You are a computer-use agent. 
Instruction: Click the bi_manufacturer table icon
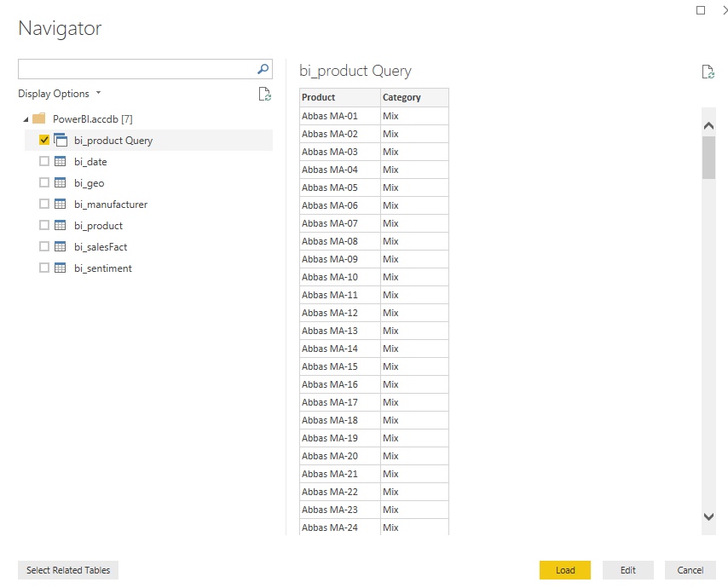click(x=60, y=205)
